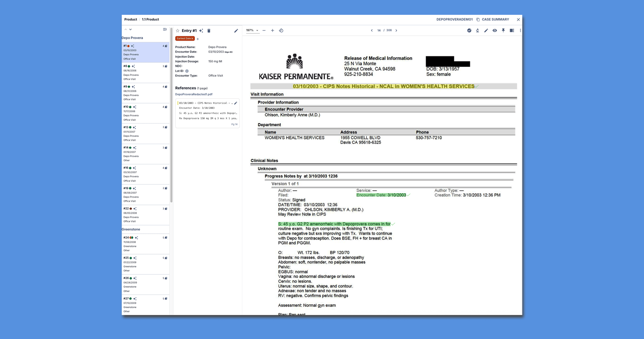Select entry #10 dated 11/17/2006
The height and width of the screenshot is (339, 644).
(x=146, y=113)
